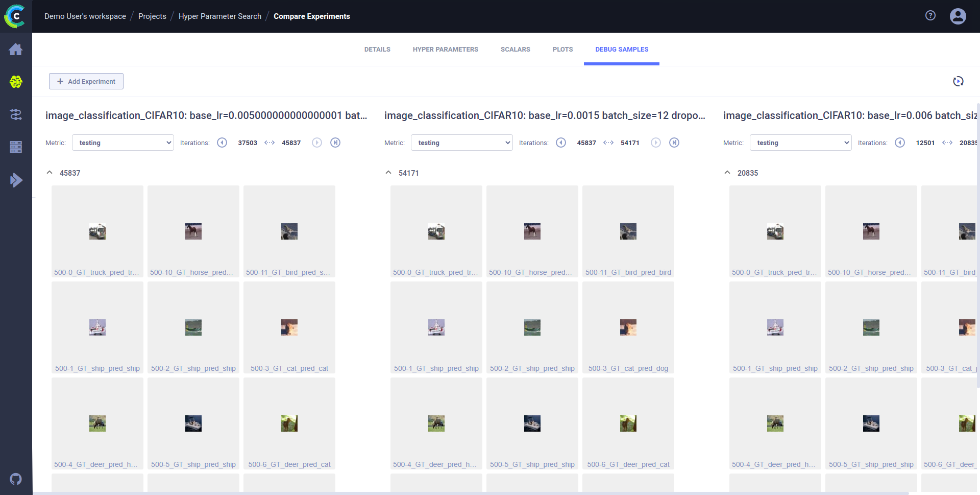
Task: Open 500-1_GT_ship_pred_ship thumbnail in third experiment
Action: coord(775,327)
